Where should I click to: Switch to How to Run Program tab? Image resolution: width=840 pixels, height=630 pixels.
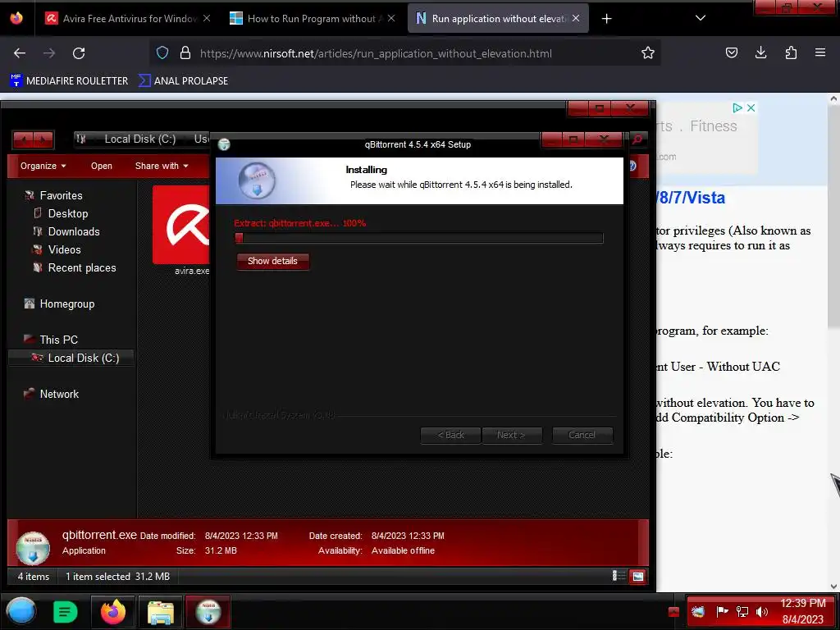(313, 19)
